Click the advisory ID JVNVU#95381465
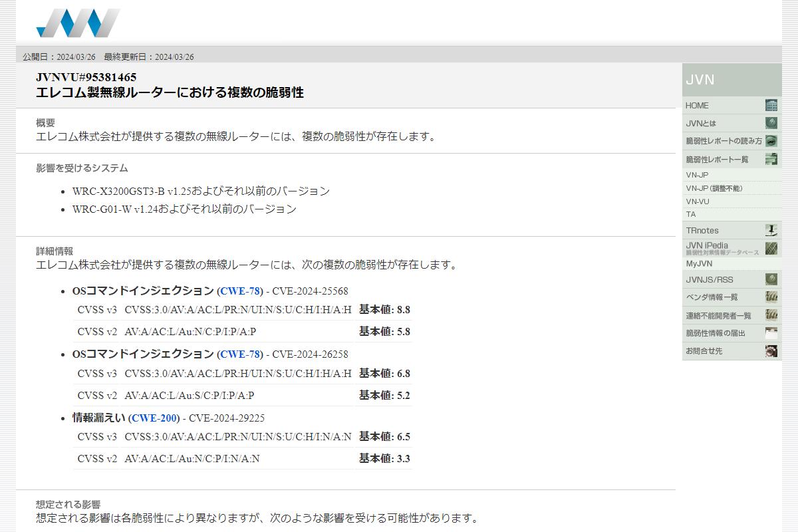The image size is (798, 532). (86, 78)
